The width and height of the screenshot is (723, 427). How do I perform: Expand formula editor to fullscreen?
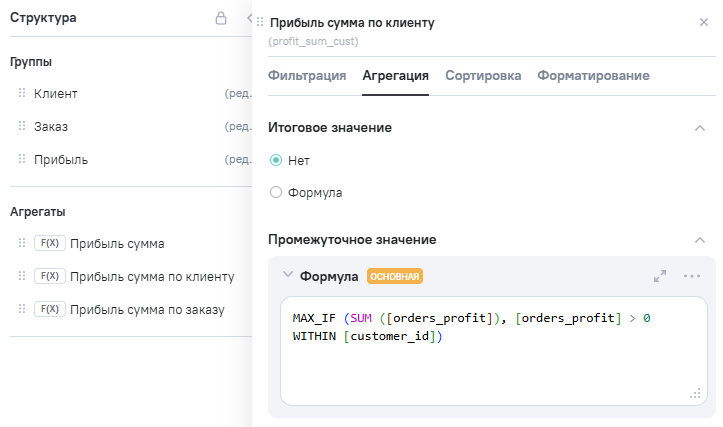tap(660, 276)
